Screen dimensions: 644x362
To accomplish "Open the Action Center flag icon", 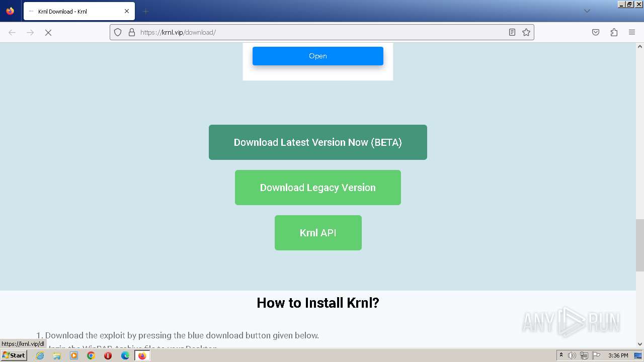I will (x=596, y=355).
